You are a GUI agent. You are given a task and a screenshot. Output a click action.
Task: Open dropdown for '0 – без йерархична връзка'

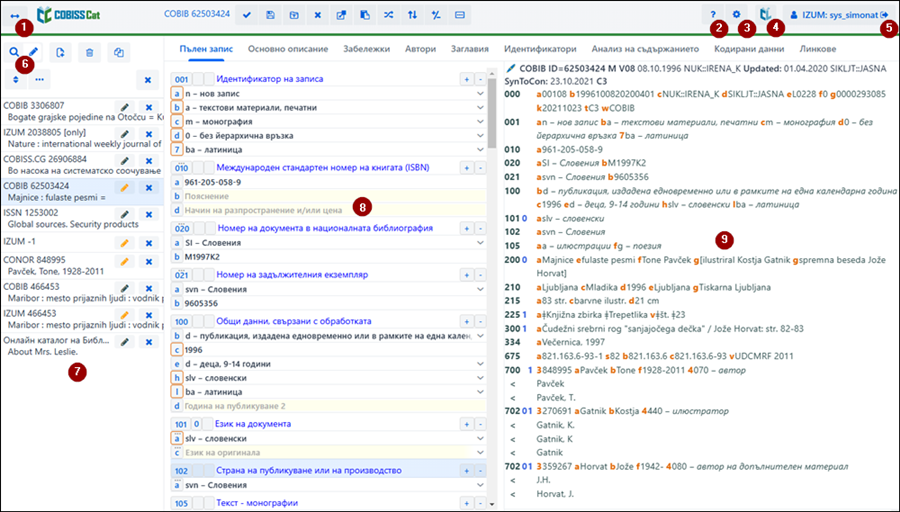point(480,135)
